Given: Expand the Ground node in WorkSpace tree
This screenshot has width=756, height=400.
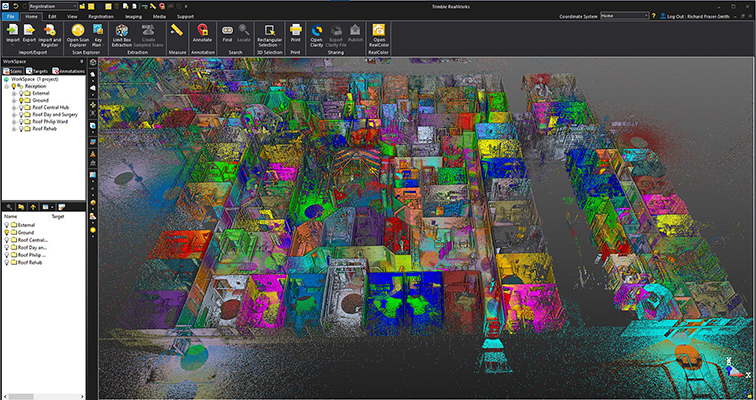Looking at the screenshot, I should pos(14,100).
